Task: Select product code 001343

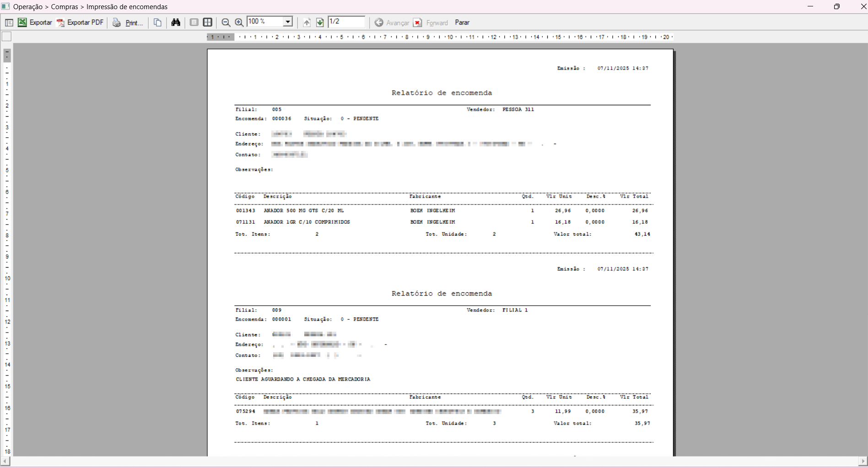Action: 246,211
